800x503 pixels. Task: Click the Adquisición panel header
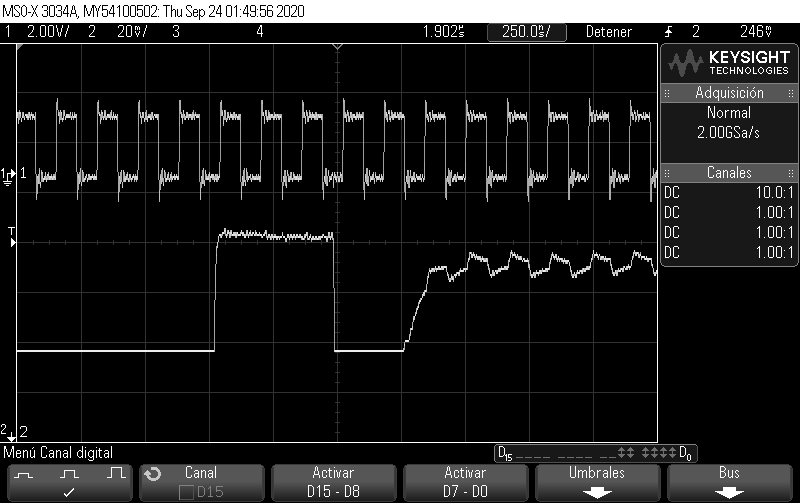pos(729,93)
